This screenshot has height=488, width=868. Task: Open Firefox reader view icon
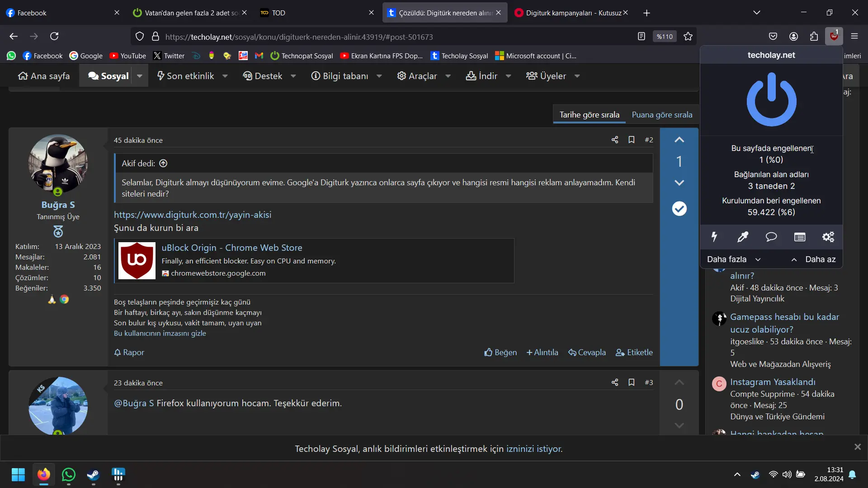642,37
